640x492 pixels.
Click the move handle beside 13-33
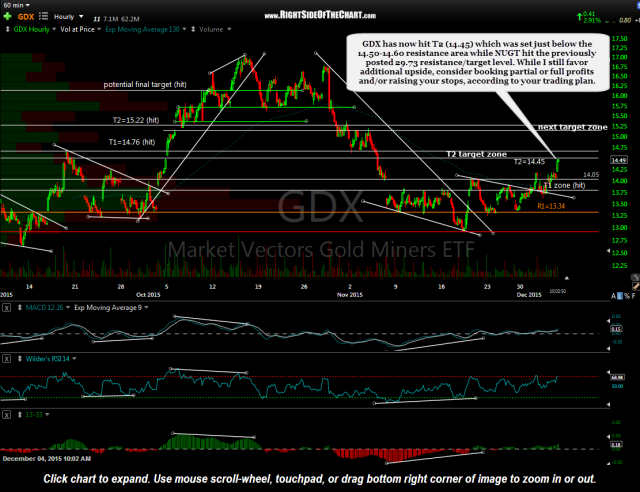(19, 415)
